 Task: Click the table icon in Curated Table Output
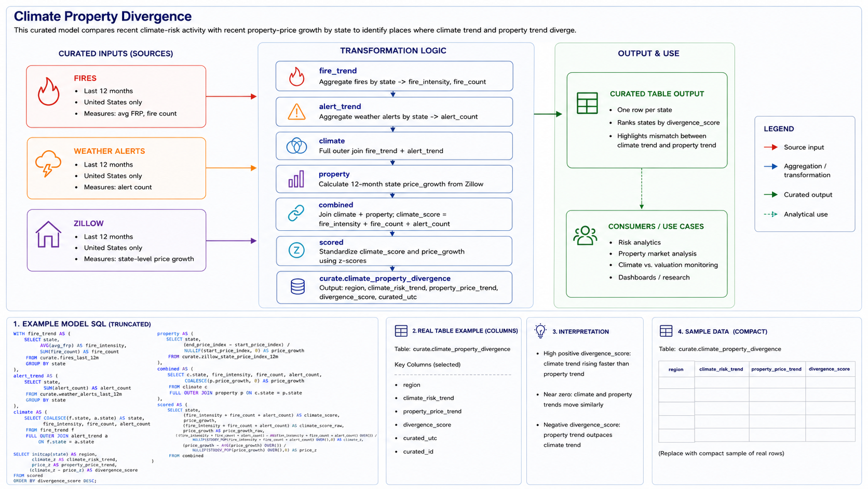point(587,103)
